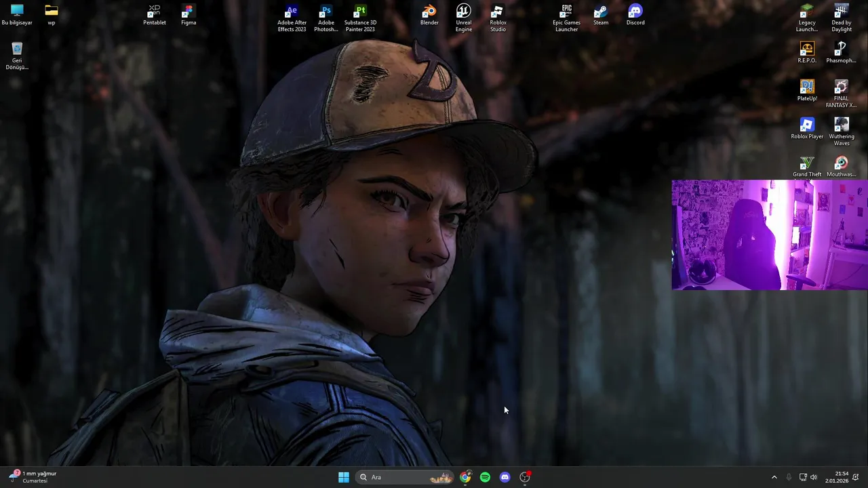Click the Ara taskbar search box

(x=405, y=477)
